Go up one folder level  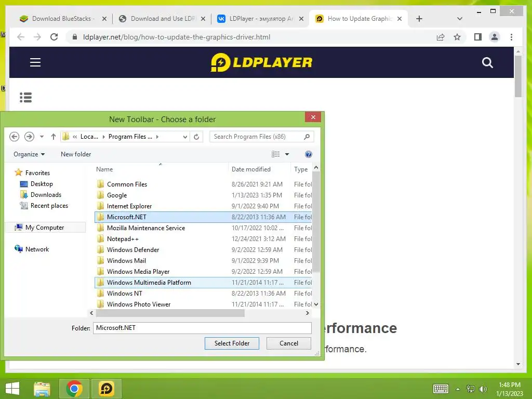pyautogui.click(x=54, y=137)
